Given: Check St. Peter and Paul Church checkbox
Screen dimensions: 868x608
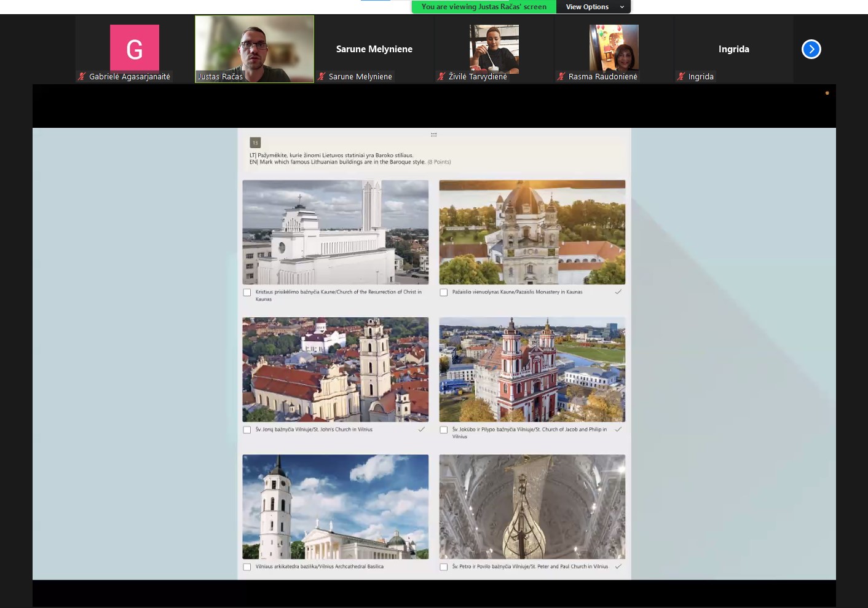Looking at the screenshot, I should tap(444, 567).
